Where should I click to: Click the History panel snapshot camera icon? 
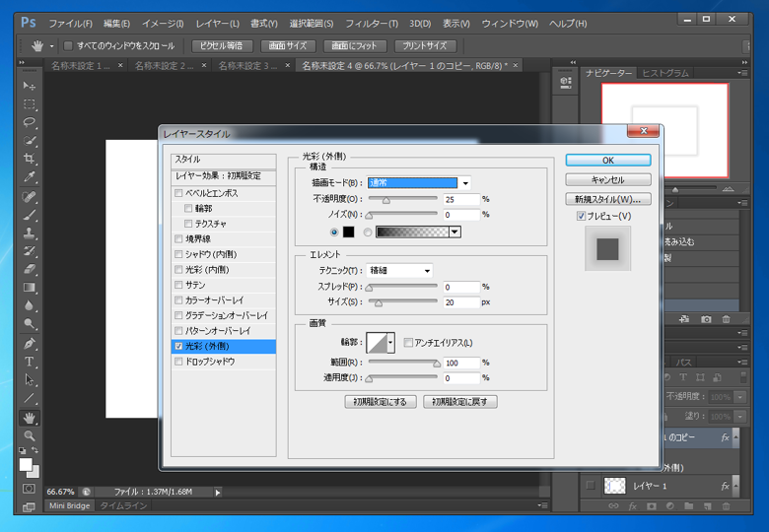coord(706,319)
